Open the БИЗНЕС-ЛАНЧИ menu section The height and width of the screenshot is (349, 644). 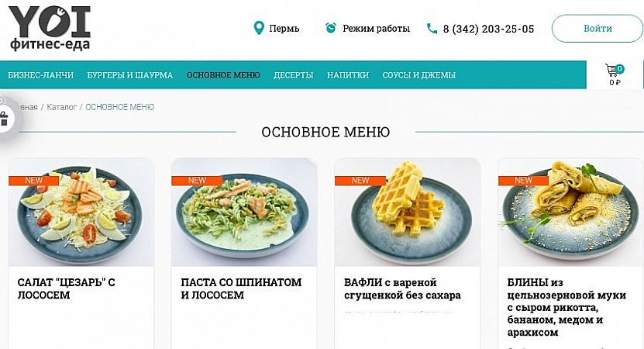point(40,75)
